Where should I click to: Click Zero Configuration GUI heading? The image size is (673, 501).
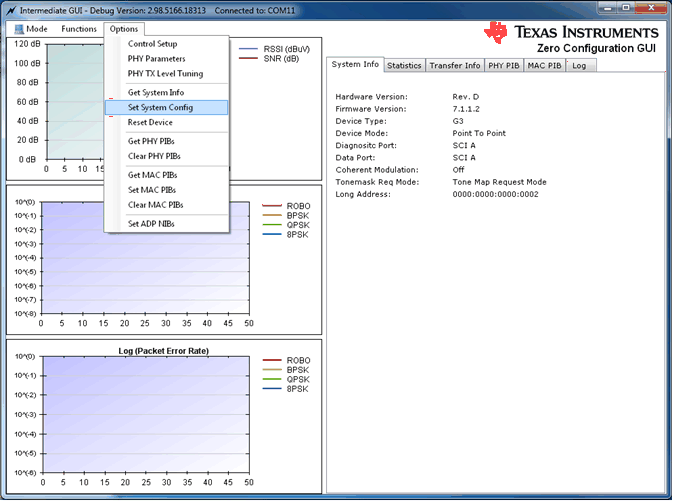pyautogui.click(x=596, y=48)
